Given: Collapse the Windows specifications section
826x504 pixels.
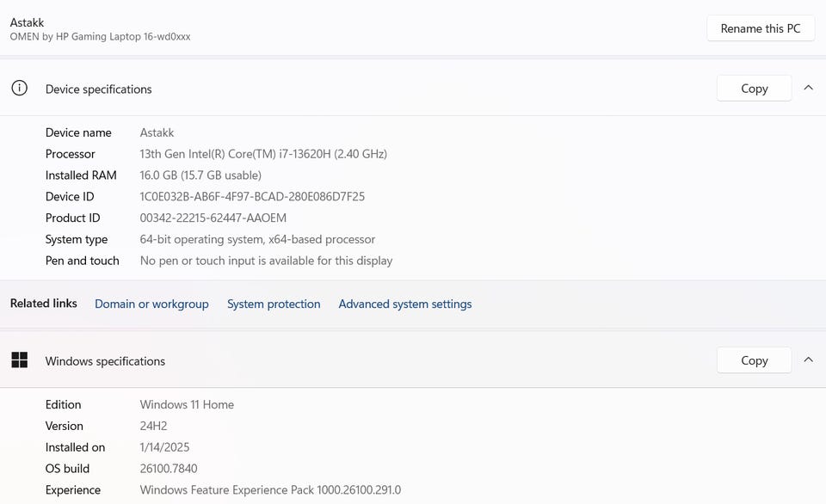Looking at the screenshot, I should click(x=809, y=360).
